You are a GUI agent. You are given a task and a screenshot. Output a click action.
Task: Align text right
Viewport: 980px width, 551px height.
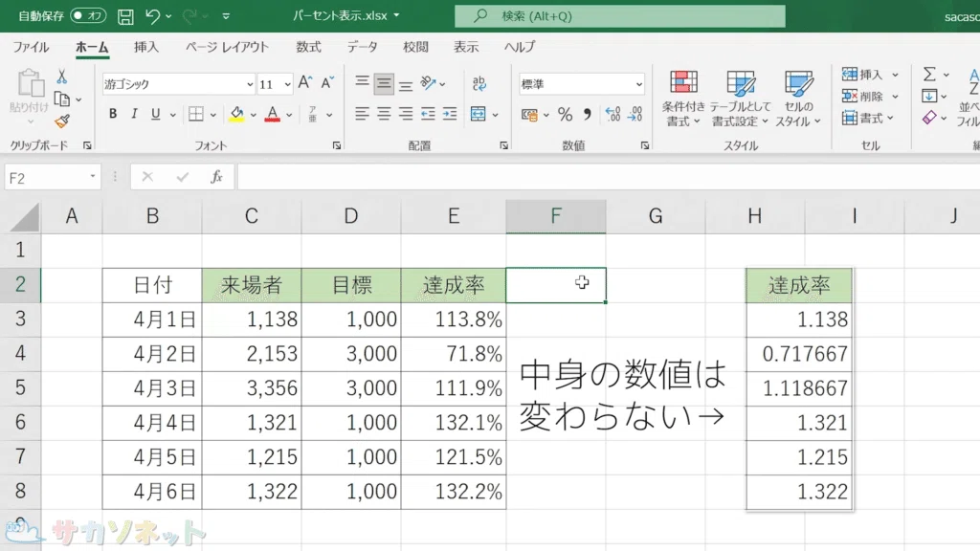point(406,114)
